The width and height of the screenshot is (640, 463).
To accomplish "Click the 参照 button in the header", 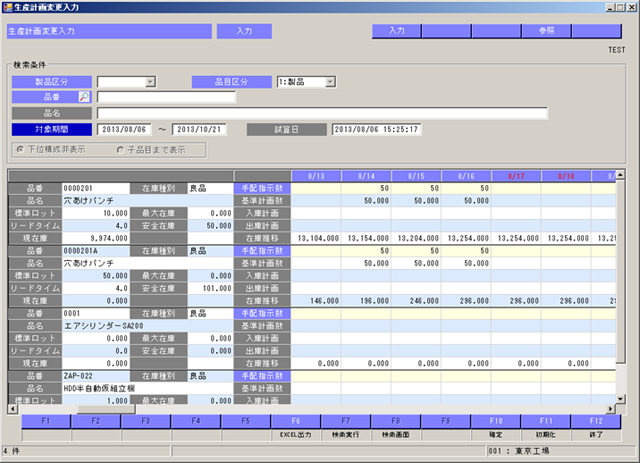I will tap(546, 31).
